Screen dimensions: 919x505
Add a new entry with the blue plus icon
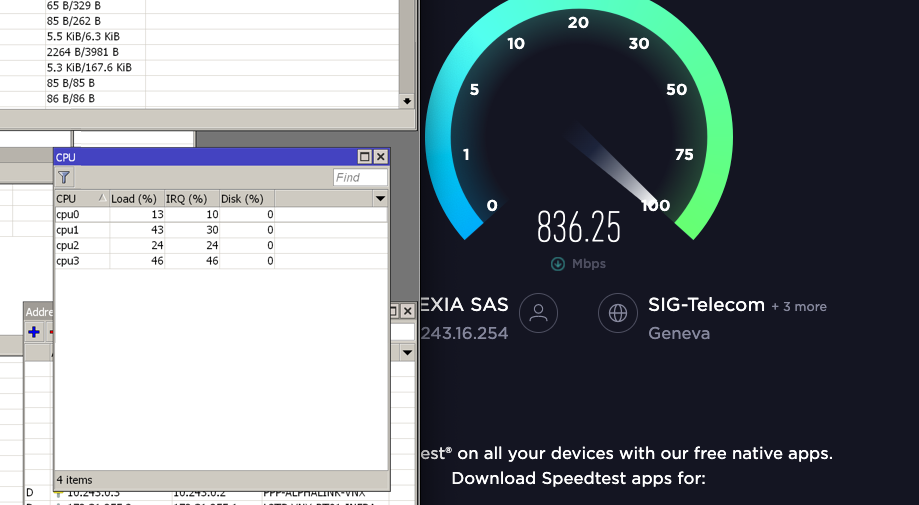[x=34, y=332]
